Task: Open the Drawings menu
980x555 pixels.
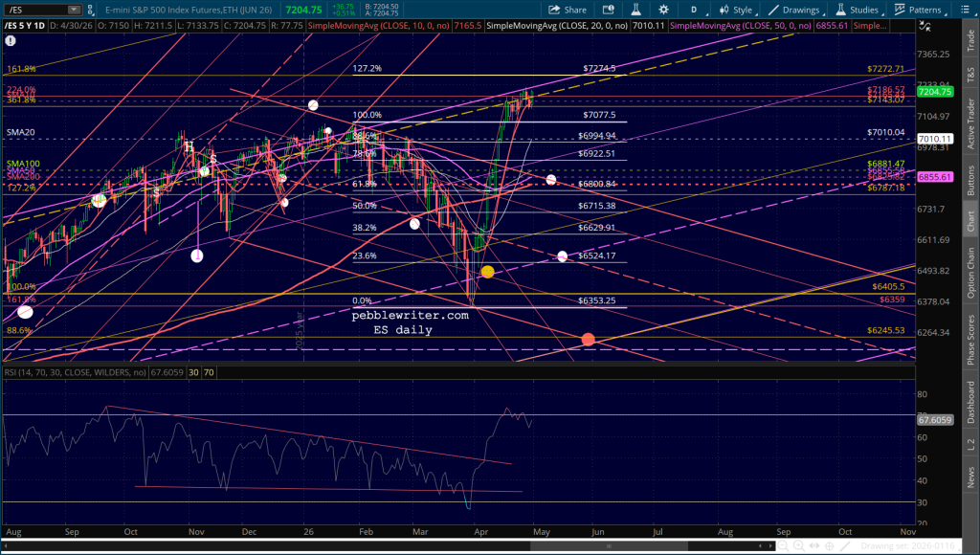Action: click(795, 10)
